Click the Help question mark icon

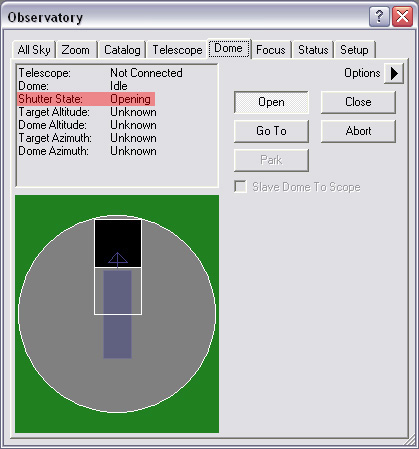point(379,16)
